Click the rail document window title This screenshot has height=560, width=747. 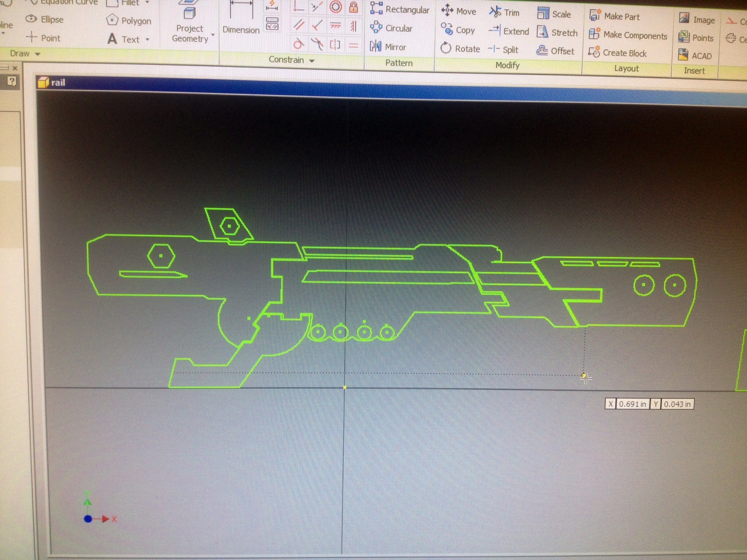pos(58,83)
